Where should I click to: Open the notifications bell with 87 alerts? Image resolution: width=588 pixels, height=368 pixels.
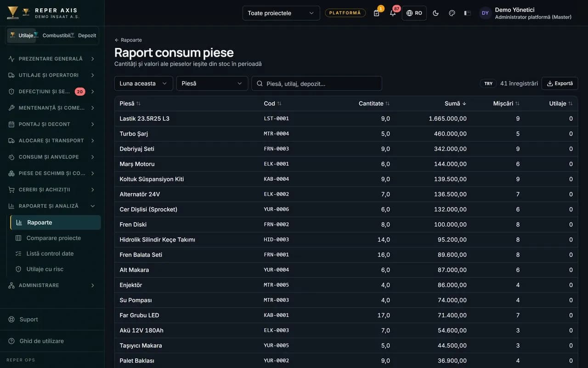[393, 13]
